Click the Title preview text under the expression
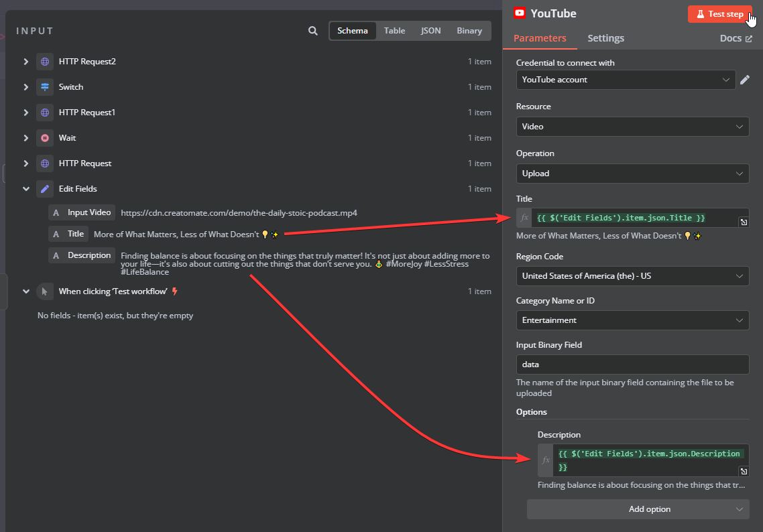The height and width of the screenshot is (532, 763). (609, 236)
